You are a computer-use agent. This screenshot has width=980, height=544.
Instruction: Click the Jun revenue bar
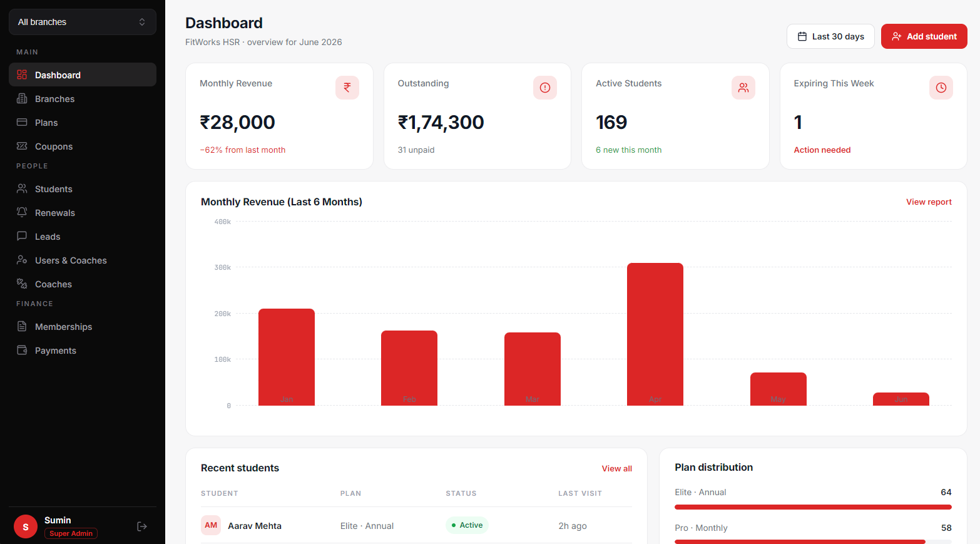point(901,399)
